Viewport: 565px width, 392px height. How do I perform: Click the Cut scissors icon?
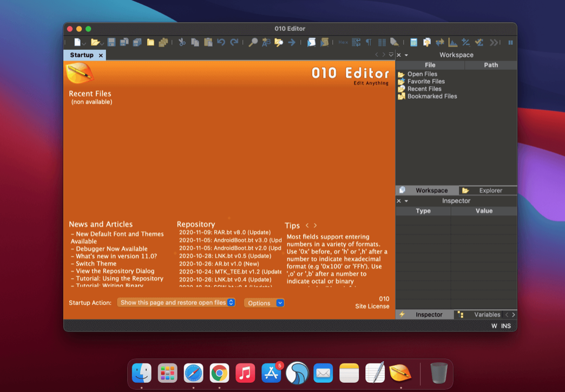182,42
